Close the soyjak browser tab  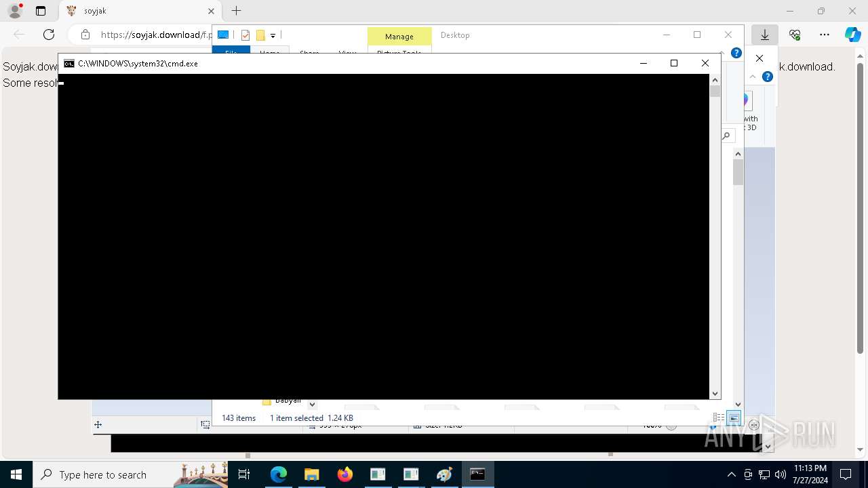211,11
